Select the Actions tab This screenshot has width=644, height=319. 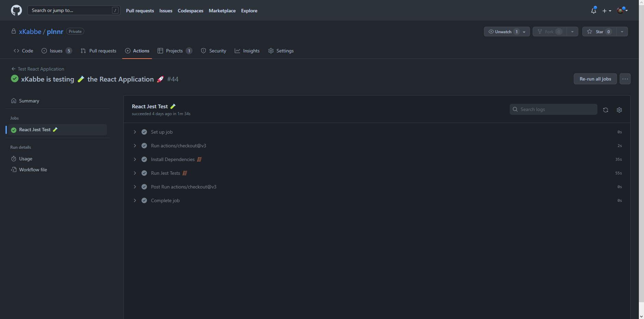point(137,51)
